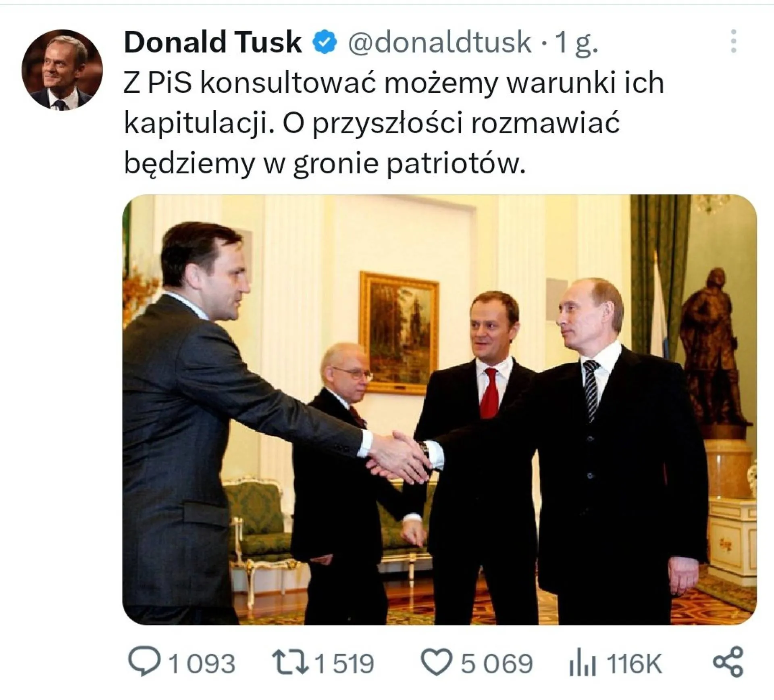Click the reply speech bubble icon
Screen dimensions: 774x700
coord(144,663)
